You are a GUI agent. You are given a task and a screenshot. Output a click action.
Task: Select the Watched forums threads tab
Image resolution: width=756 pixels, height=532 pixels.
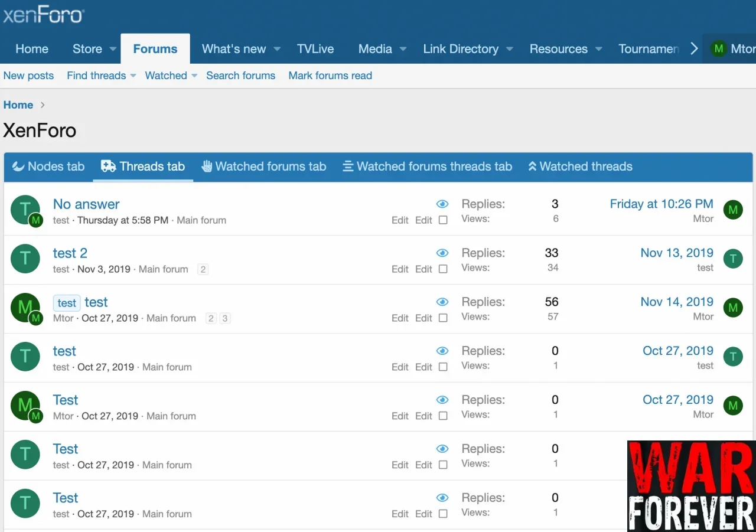[x=428, y=167]
